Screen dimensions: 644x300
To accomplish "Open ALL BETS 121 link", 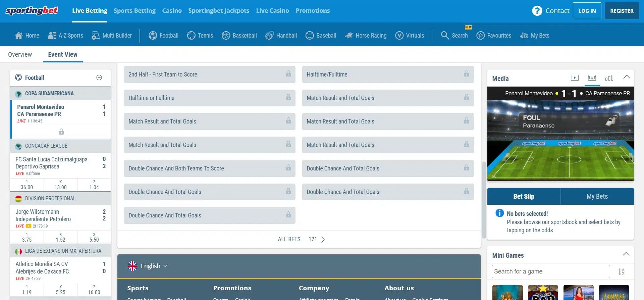I will [x=301, y=239].
